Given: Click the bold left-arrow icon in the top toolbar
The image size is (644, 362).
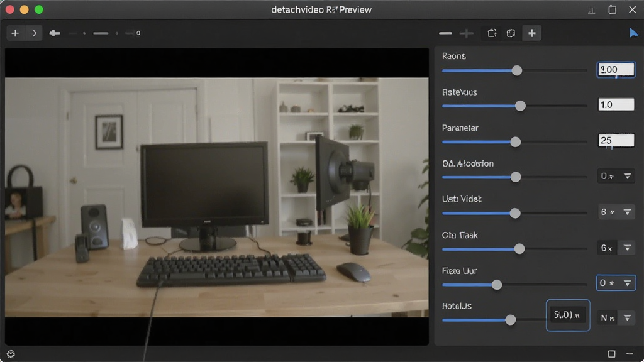Looking at the screenshot, I should tap(55, 33).
